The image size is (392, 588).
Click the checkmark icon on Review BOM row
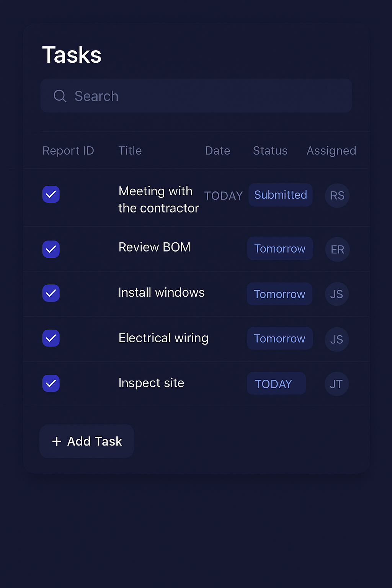coord(51,249)
